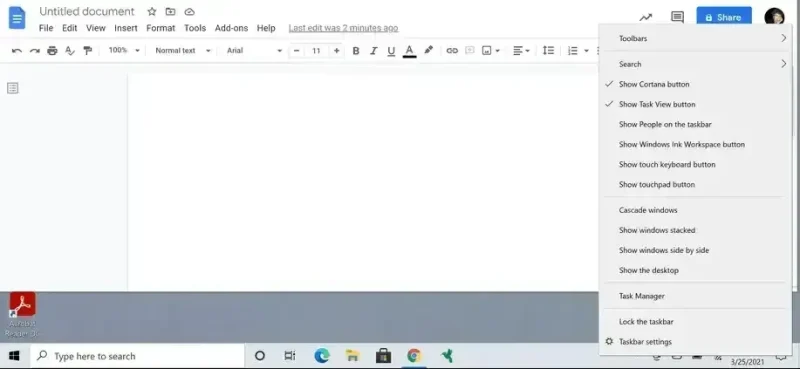Click the Type here to search box
Viewport: 800px width, 369px height.
pyautogui.click(x=137, y=356)
